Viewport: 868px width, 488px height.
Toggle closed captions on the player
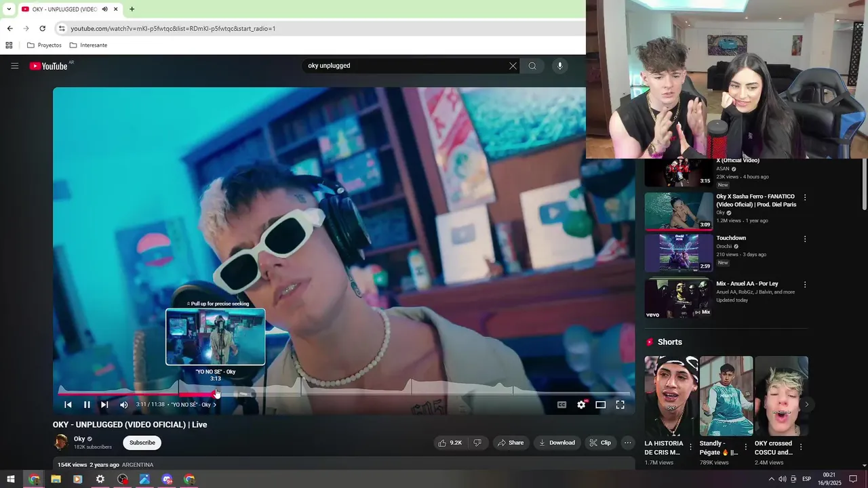point(561,405)
